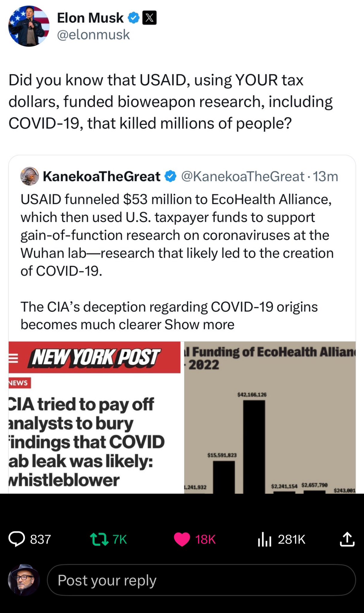Open the 13m timestamp of quoted post
Viewport: 364px width, 613px height.
325,177
